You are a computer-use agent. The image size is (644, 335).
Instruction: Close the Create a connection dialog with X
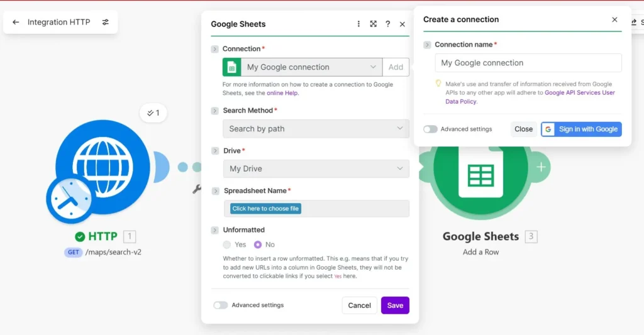614,19
